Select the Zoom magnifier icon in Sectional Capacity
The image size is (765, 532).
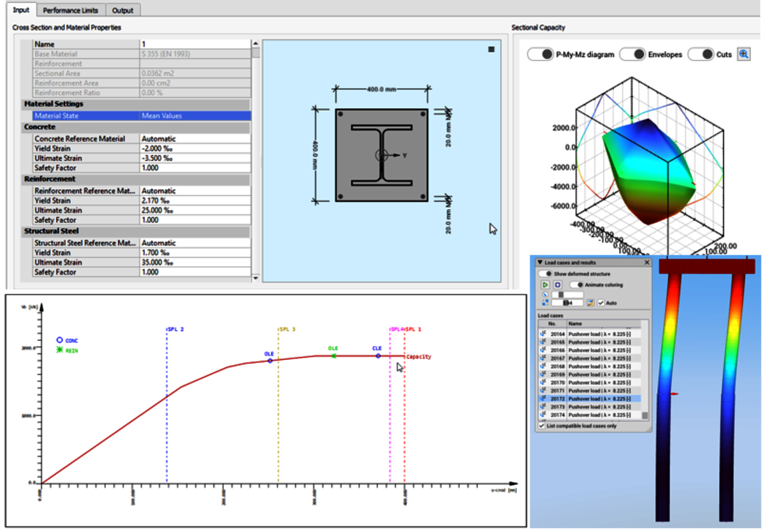[745, 54]
